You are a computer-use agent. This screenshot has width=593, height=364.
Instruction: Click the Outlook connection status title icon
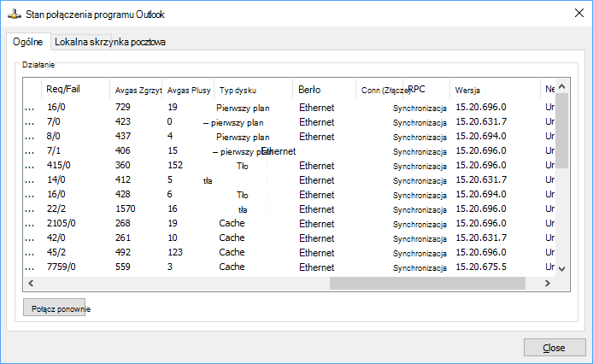coord(15,15)
